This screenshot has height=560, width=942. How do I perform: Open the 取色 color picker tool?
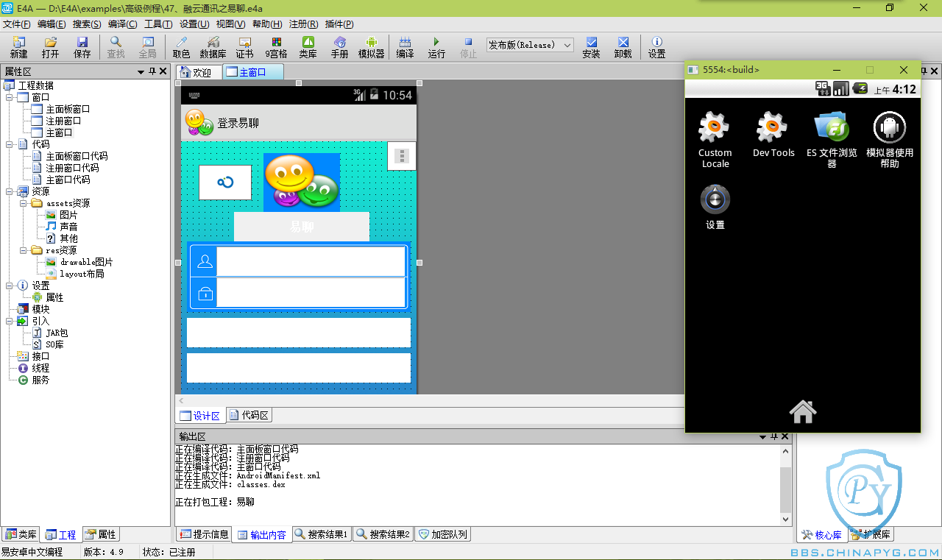(181, 47)
